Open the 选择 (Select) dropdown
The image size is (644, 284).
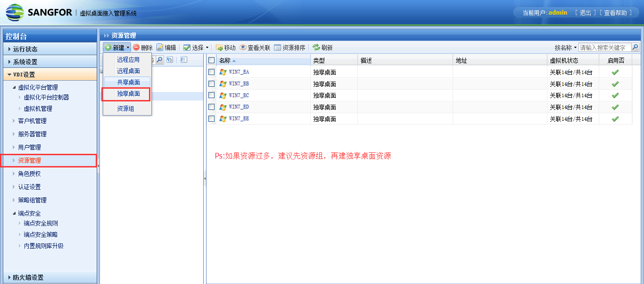pyautogui.click(x=196, y=48)
